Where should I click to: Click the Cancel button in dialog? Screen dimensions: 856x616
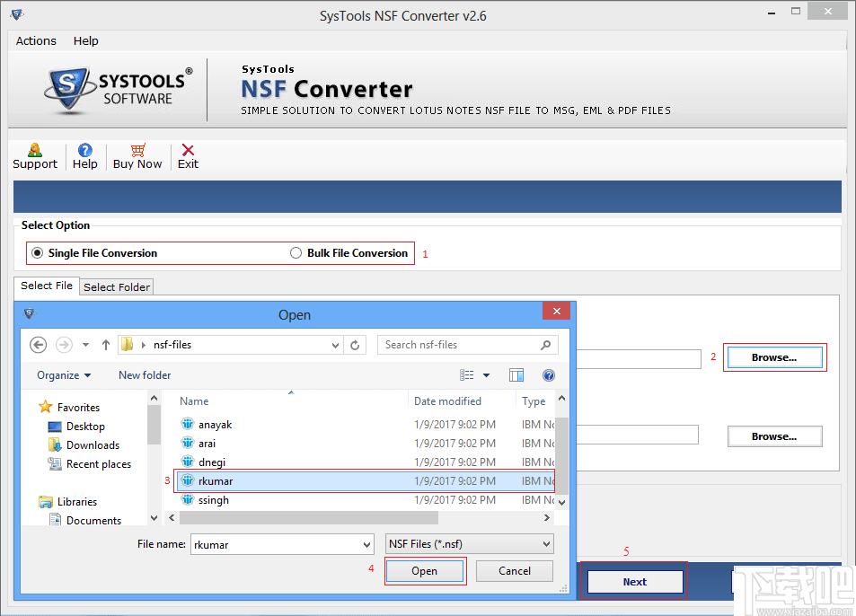[515, 571]
